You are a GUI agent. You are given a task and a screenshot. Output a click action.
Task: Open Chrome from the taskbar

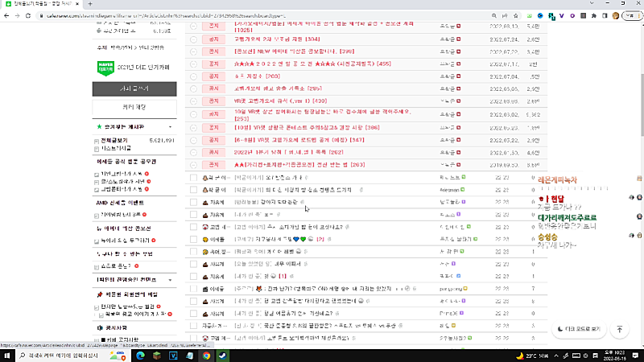[206, 356]
